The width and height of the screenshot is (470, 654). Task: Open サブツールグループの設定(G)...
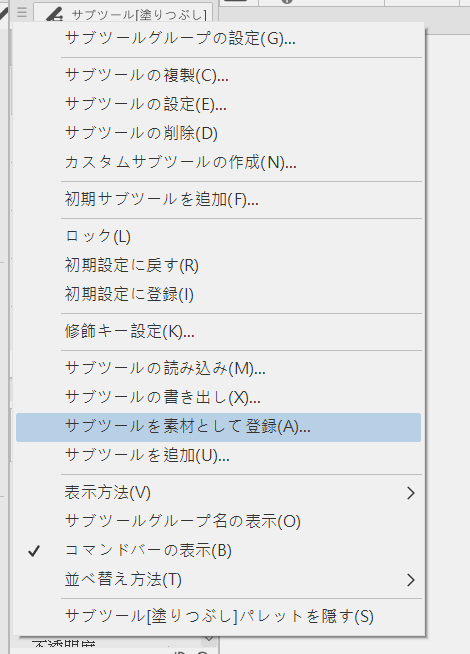219,38
